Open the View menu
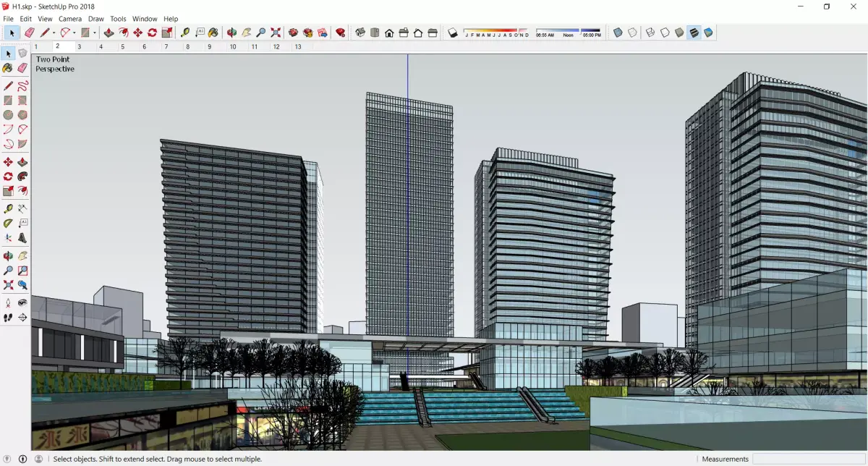This screenshot has height=466, width=868. [45, 19]
